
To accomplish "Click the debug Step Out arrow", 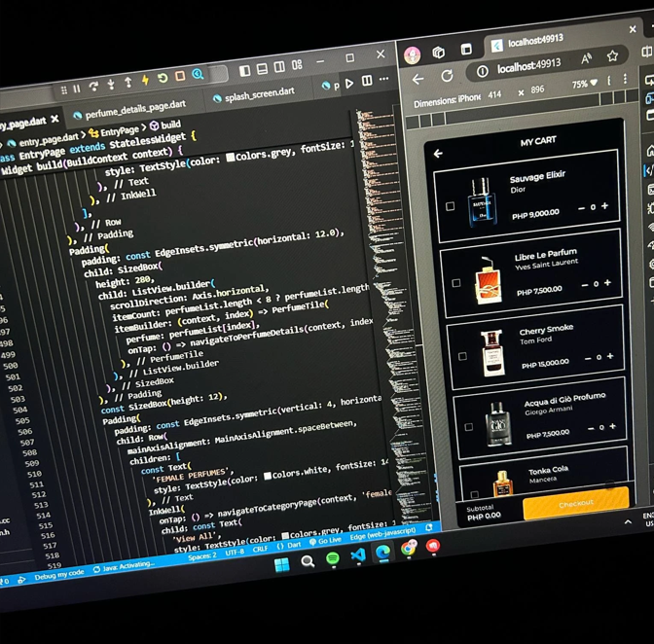I will pos(128,82).
